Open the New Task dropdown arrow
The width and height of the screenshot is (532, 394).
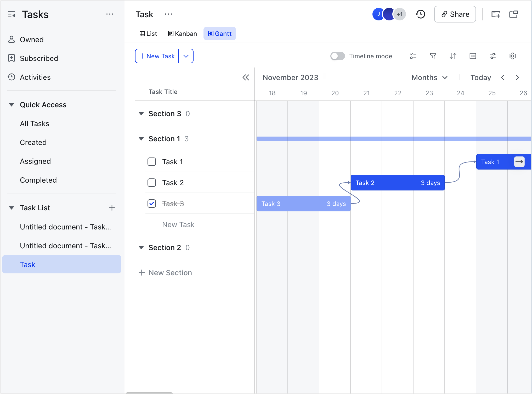186,56
